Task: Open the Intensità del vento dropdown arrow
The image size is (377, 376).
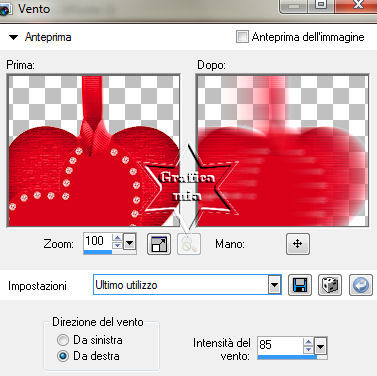Action: point(321,346)
